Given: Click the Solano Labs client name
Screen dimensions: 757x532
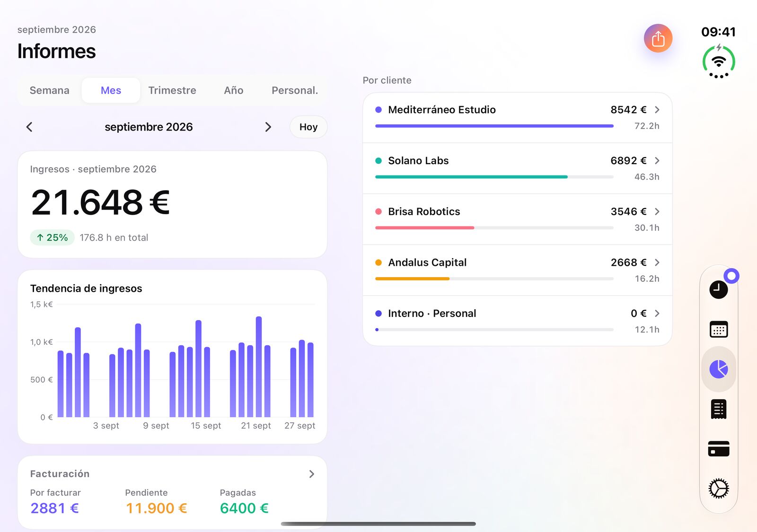Looking at the screenshot, I should click(x=418, y=161).
